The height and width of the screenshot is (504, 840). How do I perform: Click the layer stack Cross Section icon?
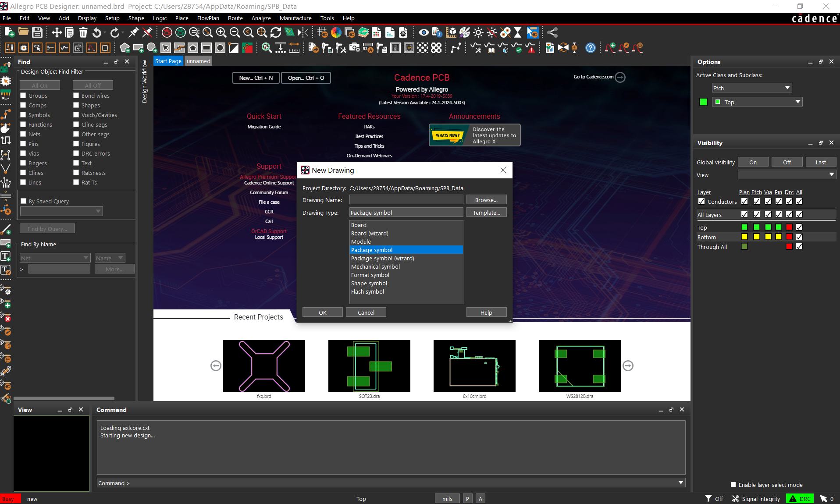(x=363, y=32)
